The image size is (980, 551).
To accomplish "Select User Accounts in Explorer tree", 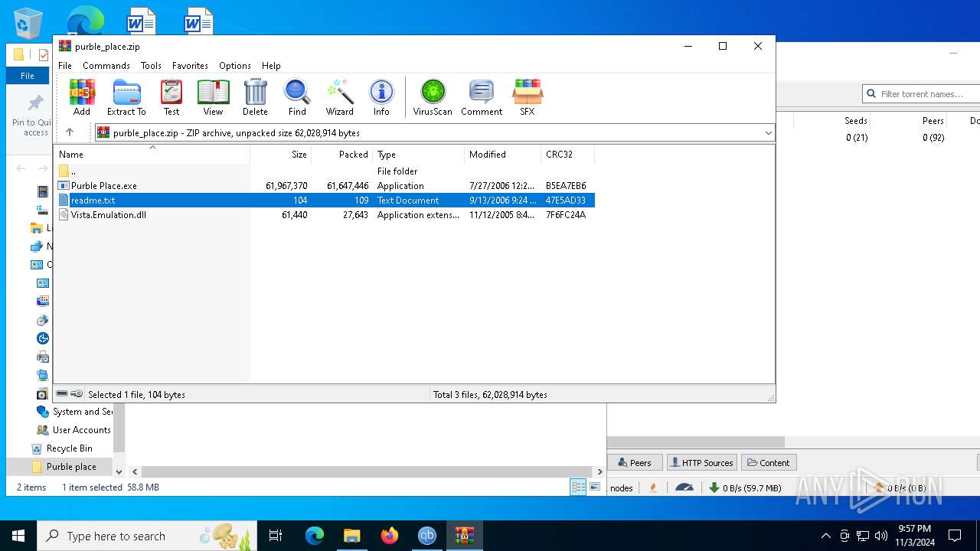I will 81,430.
